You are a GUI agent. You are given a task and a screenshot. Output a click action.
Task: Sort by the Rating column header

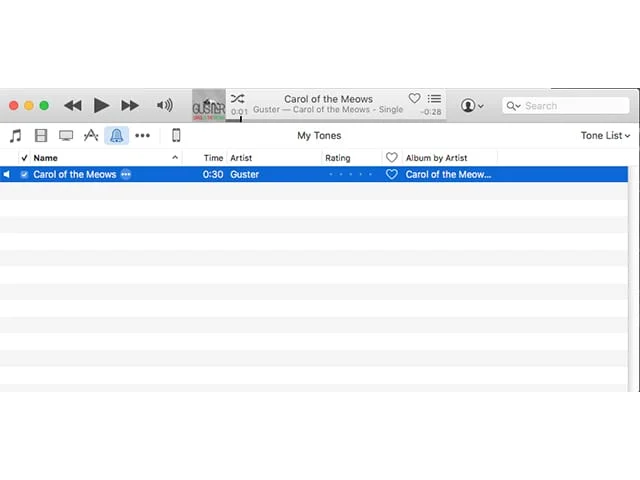pos(338,158)
